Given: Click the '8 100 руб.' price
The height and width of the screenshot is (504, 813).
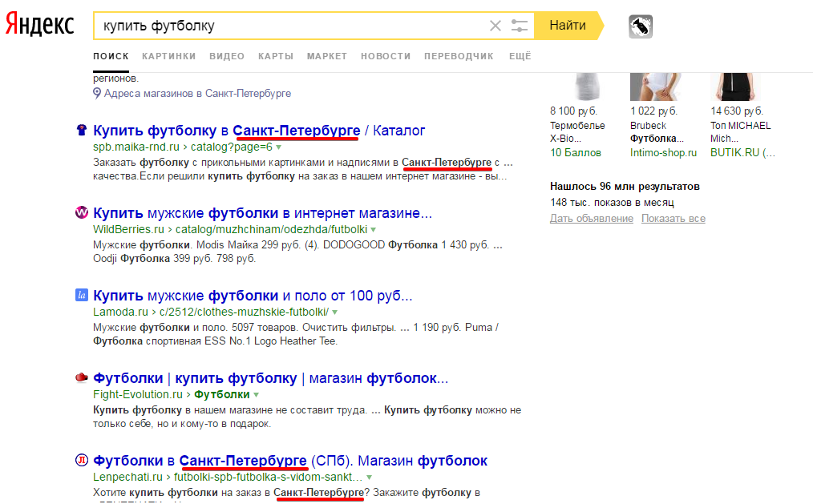Looking at the screenshot, I should coord(573,111).
